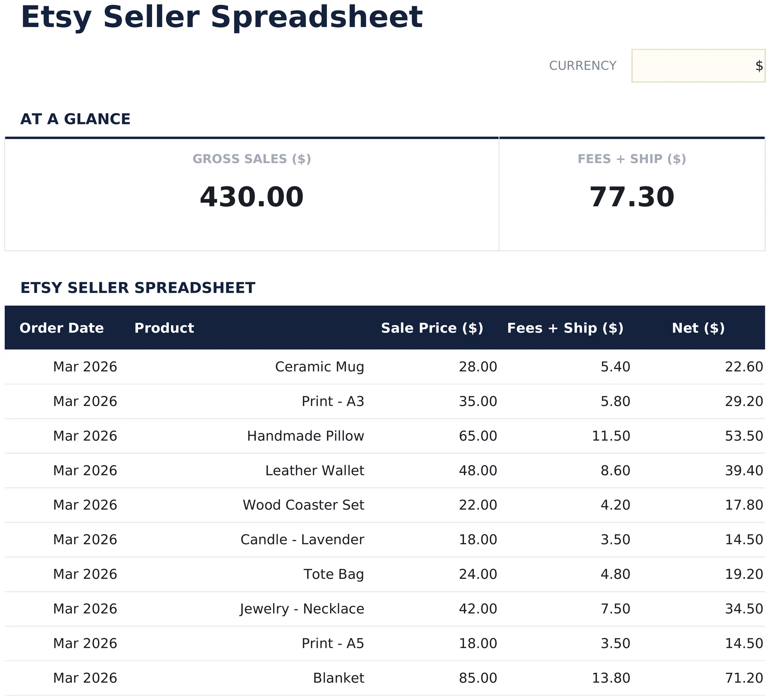The width and height of the screenshot is (770, 700).
Task: Click the 18.00 price in Candle - Lavender row
Action: [x=478, y=540]
